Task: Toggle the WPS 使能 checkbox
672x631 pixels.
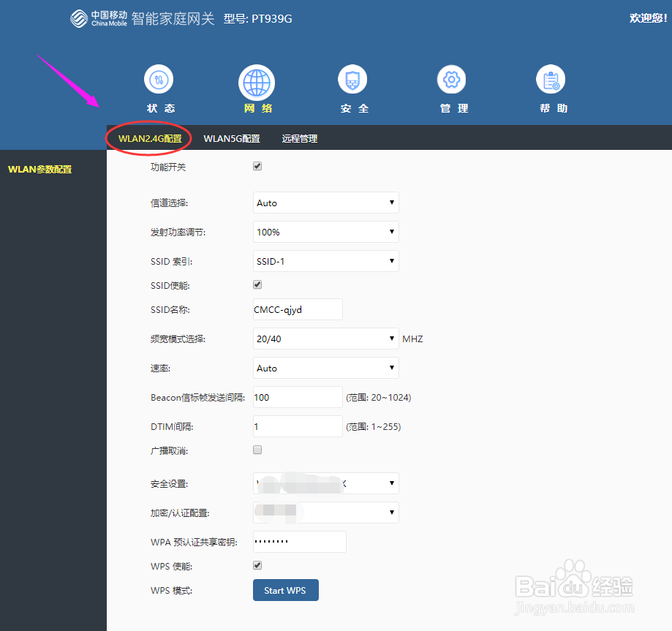Action: tap(257, 565)
